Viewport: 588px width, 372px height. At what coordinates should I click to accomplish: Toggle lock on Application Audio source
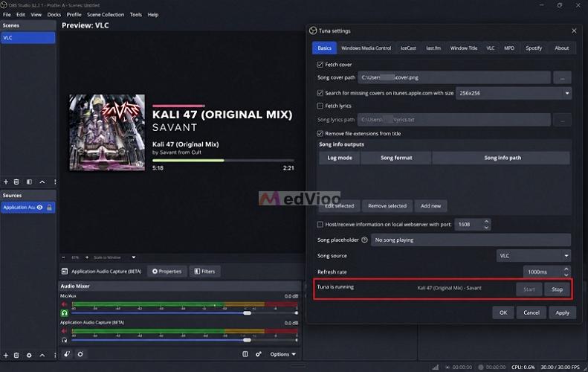49,208
